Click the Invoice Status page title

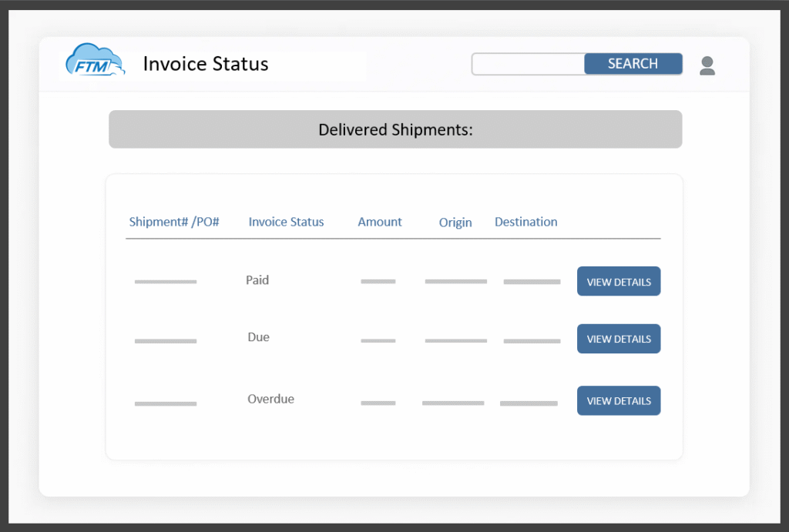point(206,64)
